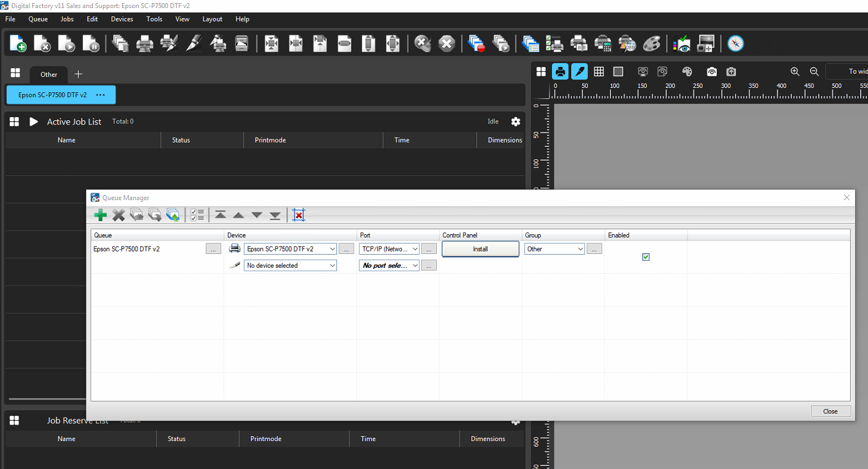Screen dimensions: 868x469
Task: Click the color palette icon in main toolbar
Action: pyautogui.click(x=652, y=43)
